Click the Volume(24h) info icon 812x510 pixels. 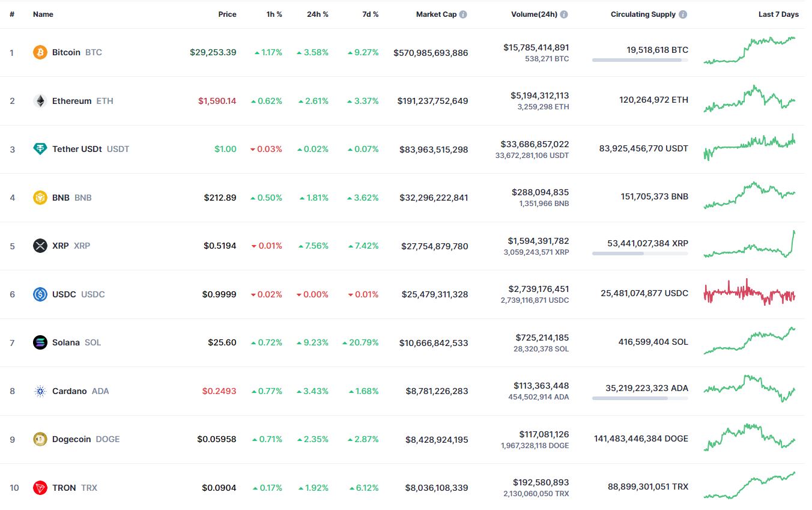pyautogui.click(x=564, y=14)
